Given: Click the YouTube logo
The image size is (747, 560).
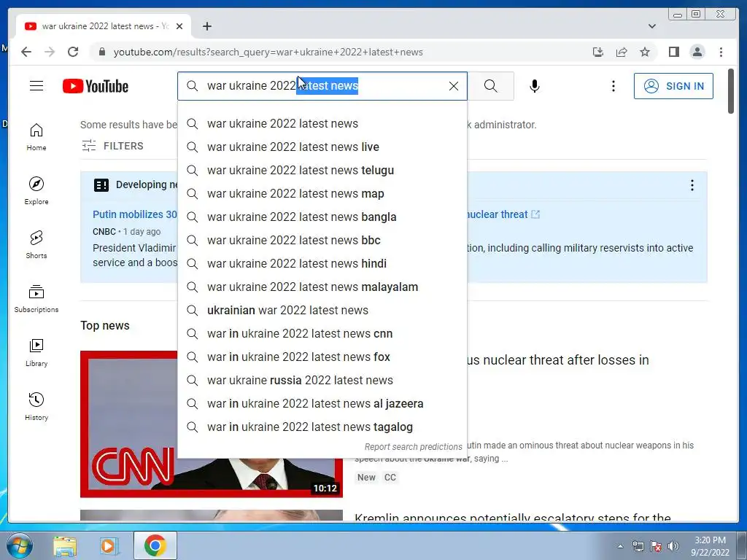Looking at the screenshot, I should [96, 86].
